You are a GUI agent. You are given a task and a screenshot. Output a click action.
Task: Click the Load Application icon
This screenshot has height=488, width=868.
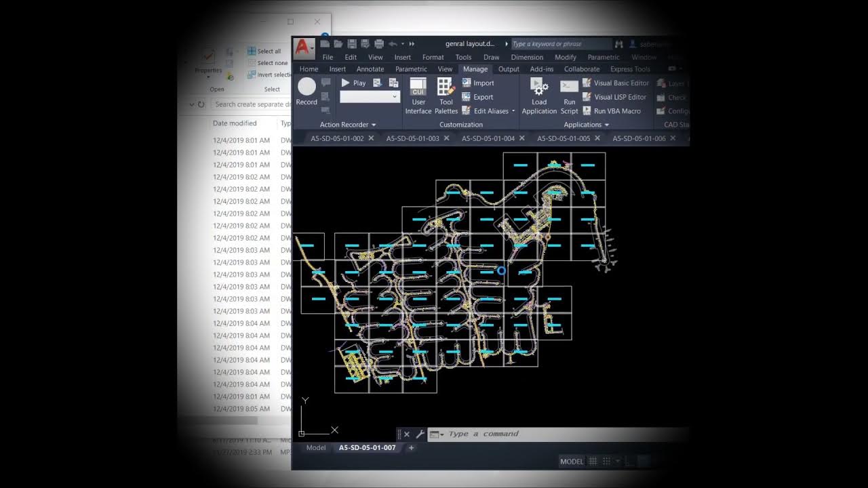click(x=539, y=87)
